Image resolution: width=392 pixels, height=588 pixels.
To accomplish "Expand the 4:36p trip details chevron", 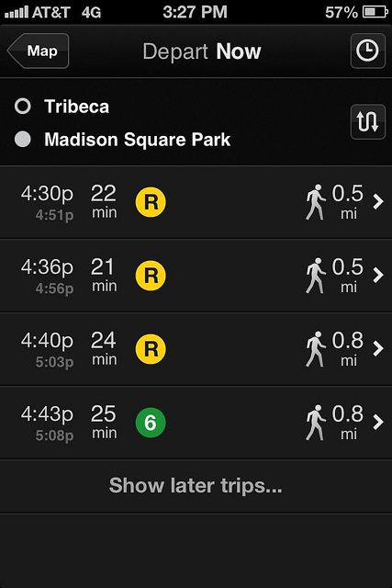I will [378, 276].
